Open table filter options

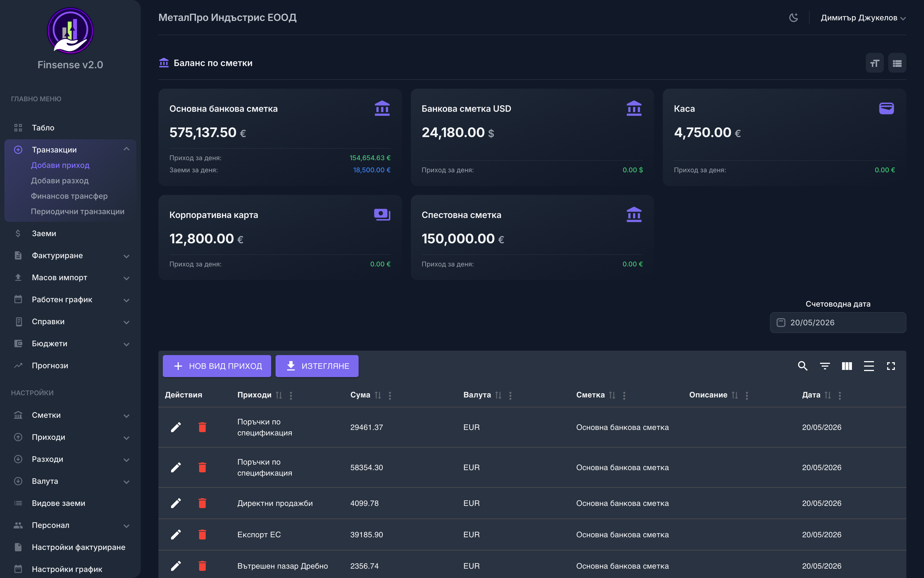[x=825, y=366]
